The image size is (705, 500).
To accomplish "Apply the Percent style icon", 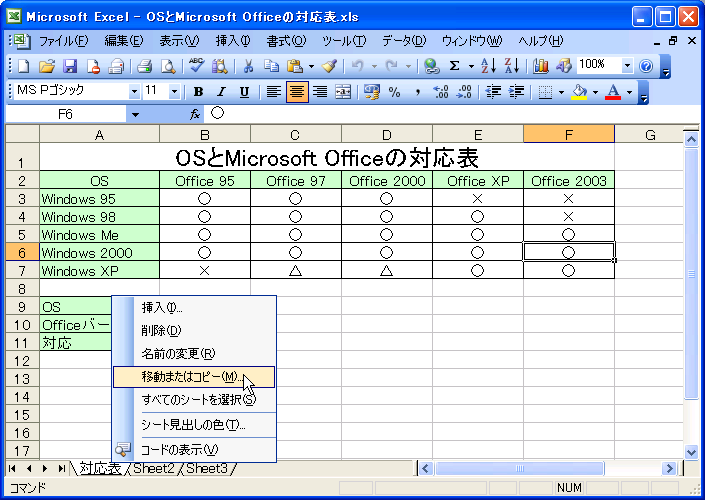I will click(395, 92).
